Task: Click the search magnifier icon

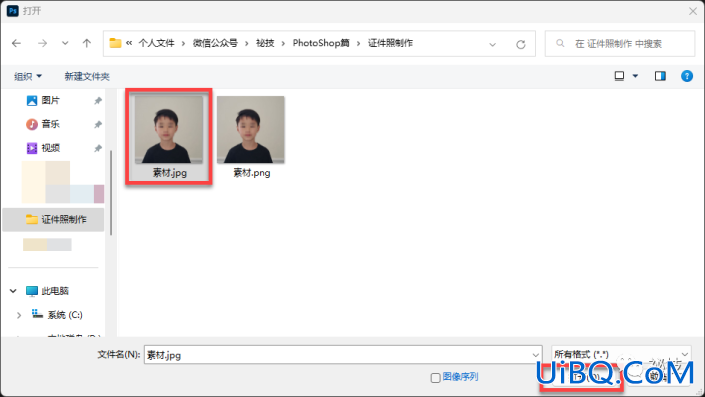Action: tap(560, 44)
